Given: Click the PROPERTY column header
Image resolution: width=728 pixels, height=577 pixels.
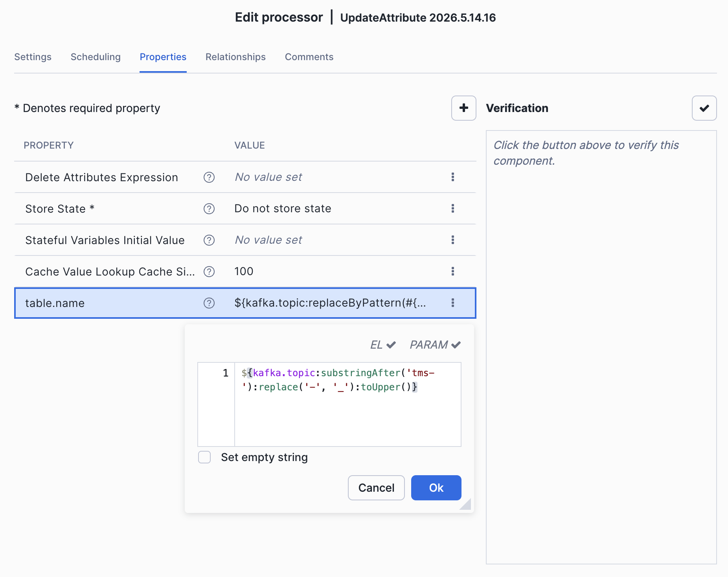Looking at the screenshot, I should [49, 145].
